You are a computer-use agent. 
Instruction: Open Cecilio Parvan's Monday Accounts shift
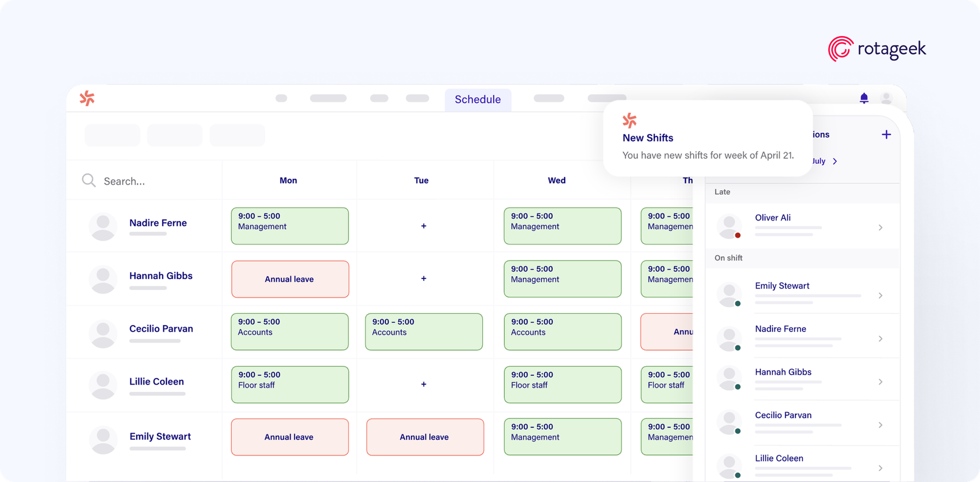290,331
